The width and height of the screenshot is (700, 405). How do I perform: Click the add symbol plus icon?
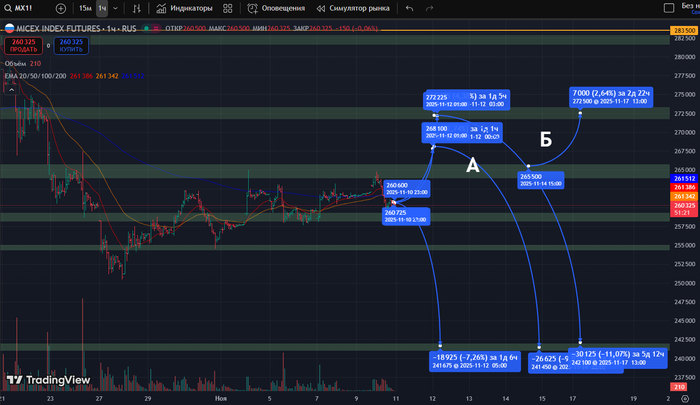point(60,8)
